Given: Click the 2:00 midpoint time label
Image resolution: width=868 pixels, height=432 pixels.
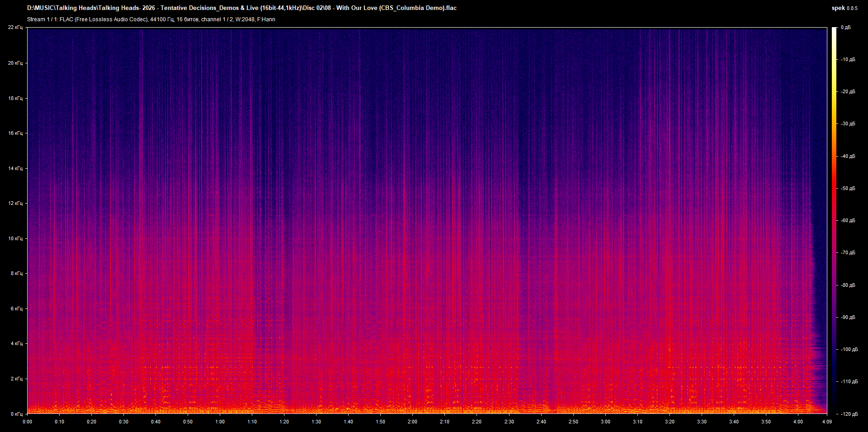Looking at the screenshot, I should click(412, 421).
